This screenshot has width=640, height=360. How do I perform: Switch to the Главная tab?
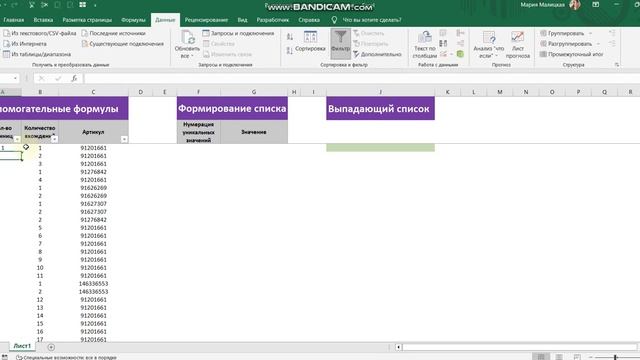click(x=13, y=20)
